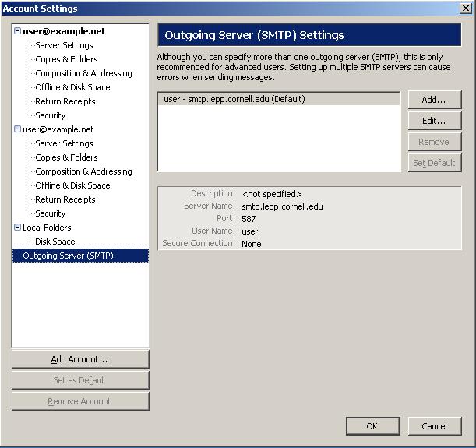The height and width of the screenshot is (448, 476).
Task: Open Copies & Folders under the first account
Action: (x=66, y=59)
